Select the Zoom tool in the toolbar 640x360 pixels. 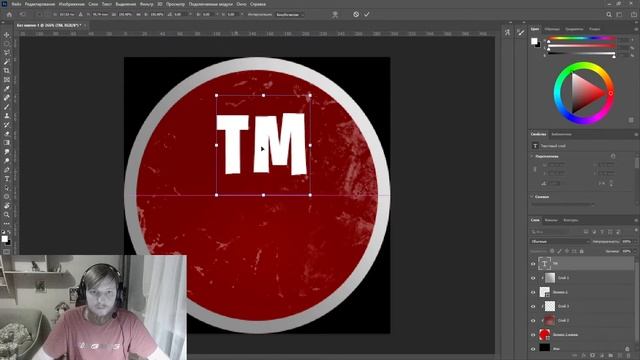pyautogui.click(x=7, y=215)
